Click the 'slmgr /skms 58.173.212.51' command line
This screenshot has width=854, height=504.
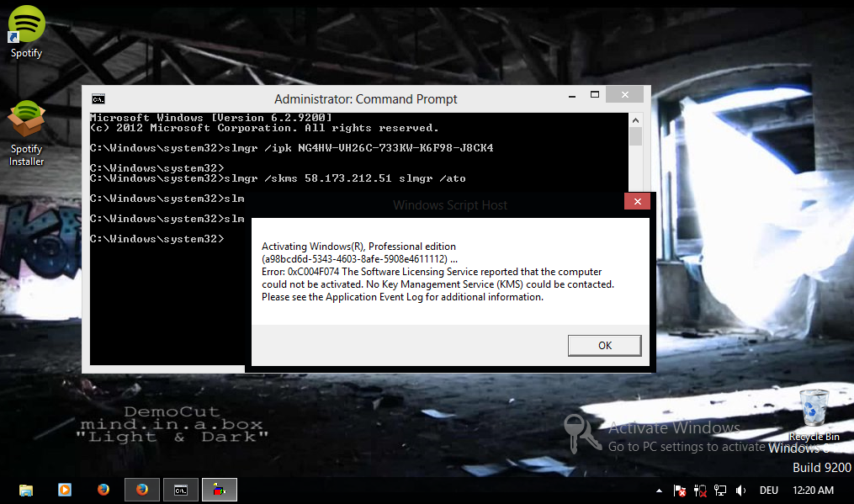pyautogui.click(x=278, y=178)
